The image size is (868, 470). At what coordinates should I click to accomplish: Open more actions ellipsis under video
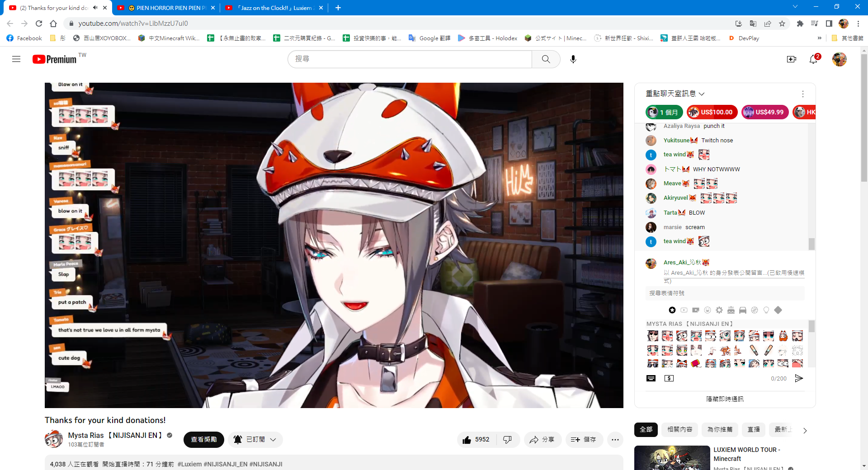coord(615,440)
